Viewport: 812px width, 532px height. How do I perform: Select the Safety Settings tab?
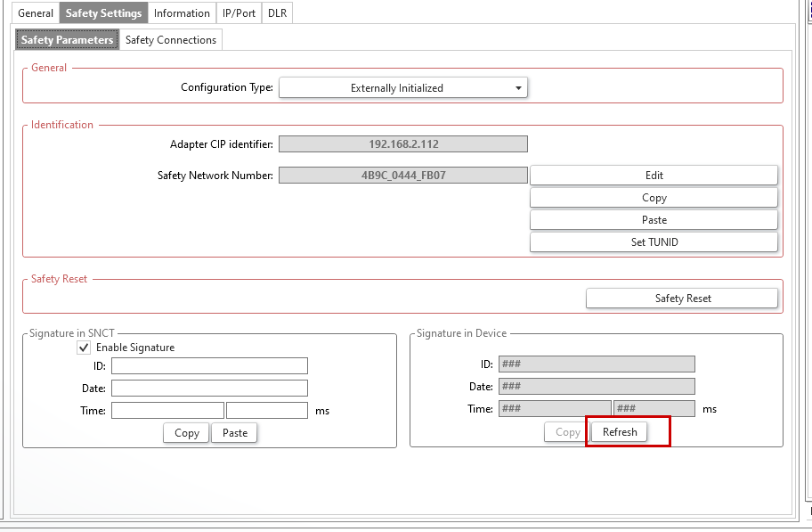pos(103,13)
